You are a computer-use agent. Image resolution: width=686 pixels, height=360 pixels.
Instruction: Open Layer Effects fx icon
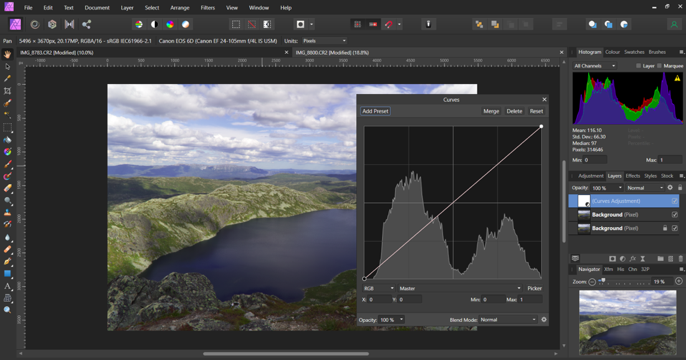pyautogui.click(x=633, y=259)
